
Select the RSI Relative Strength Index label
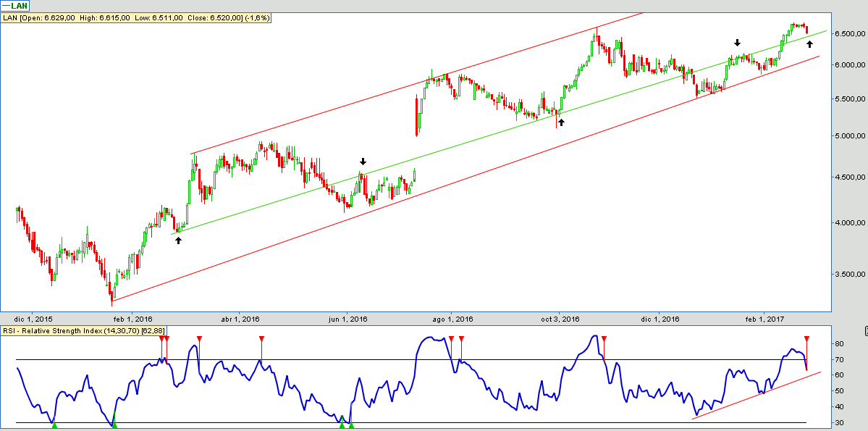pos(84,330)
